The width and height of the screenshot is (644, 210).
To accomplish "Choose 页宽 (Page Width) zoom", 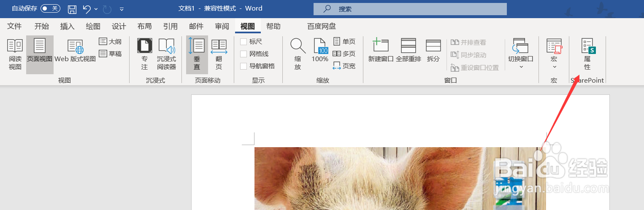I will point(344,66).
